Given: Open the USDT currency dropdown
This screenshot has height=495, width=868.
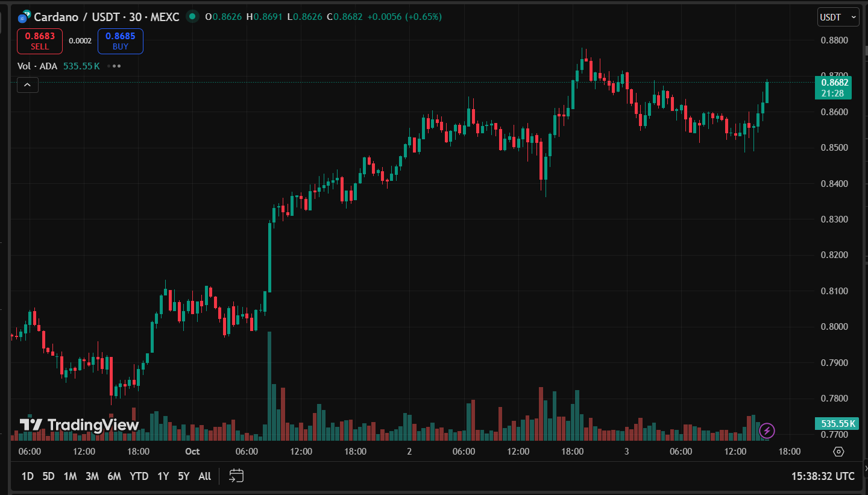Looking at the screenshot, I should pyautogui.click(x=838, y=17).
